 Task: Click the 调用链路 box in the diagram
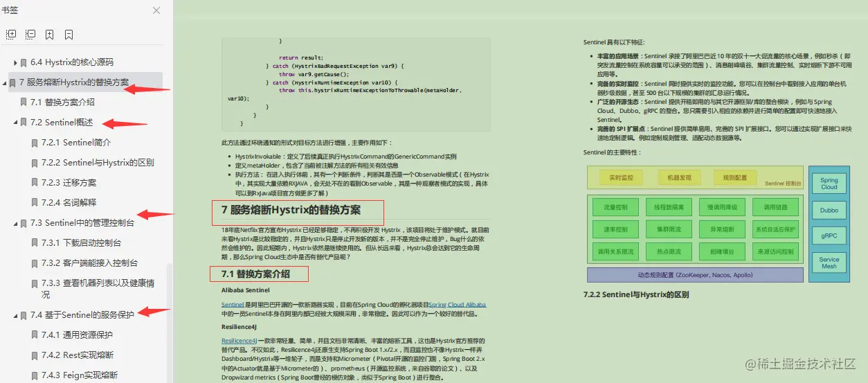coord(775,207)
